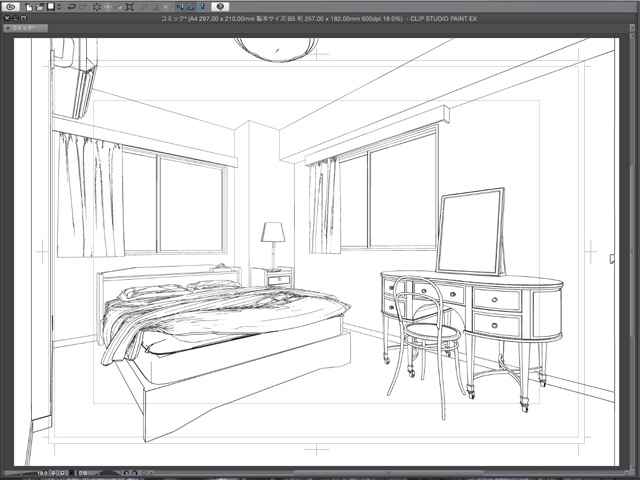Reset display with black square status icon

(71, 473)
